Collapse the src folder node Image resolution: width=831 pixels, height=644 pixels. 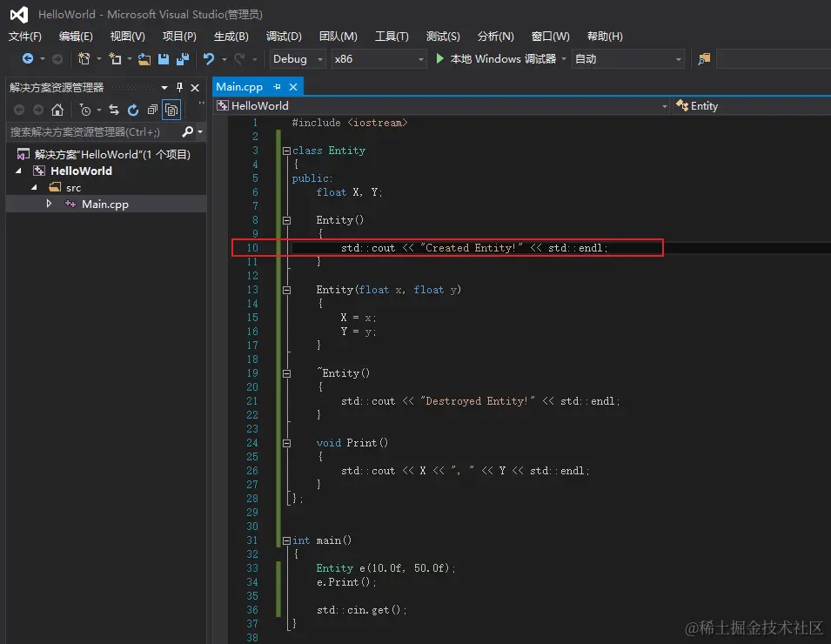tap(35, 188)
